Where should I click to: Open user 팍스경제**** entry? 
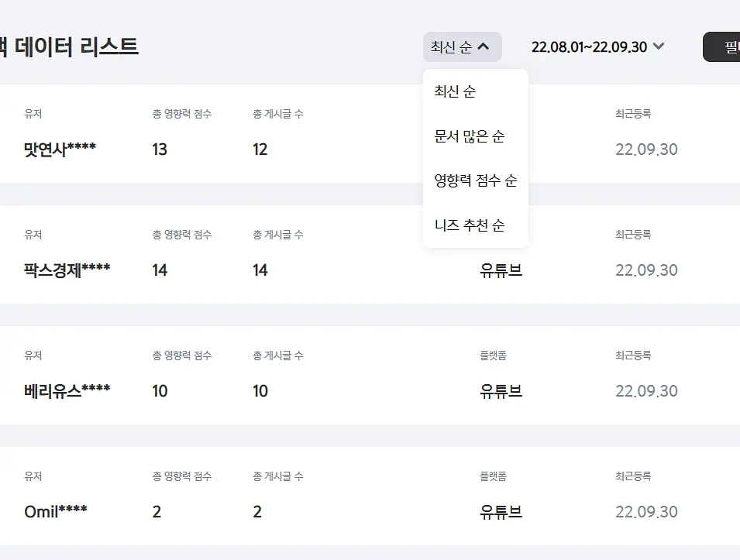pyautogui.click(x=67, y=270)
